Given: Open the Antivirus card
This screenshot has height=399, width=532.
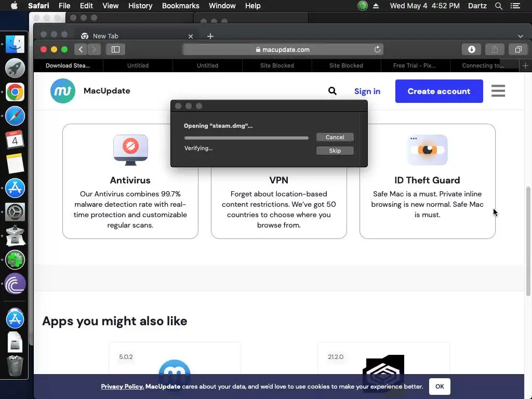Looking at the screenshot, I should point(130,181).
